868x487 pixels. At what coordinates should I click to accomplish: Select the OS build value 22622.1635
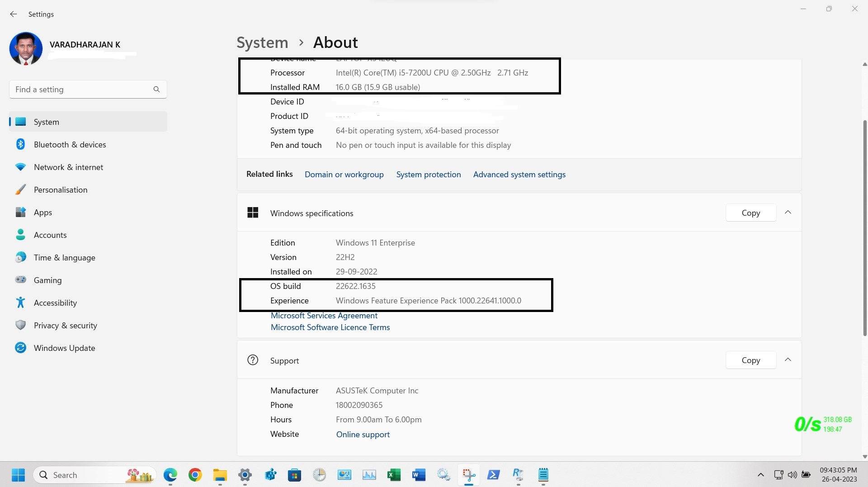356,286
